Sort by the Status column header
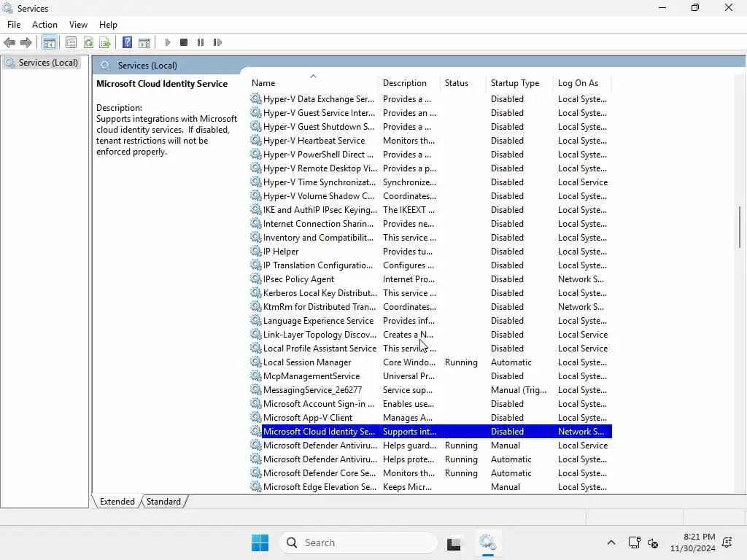The image size is (747, 560). click(464, 83)
